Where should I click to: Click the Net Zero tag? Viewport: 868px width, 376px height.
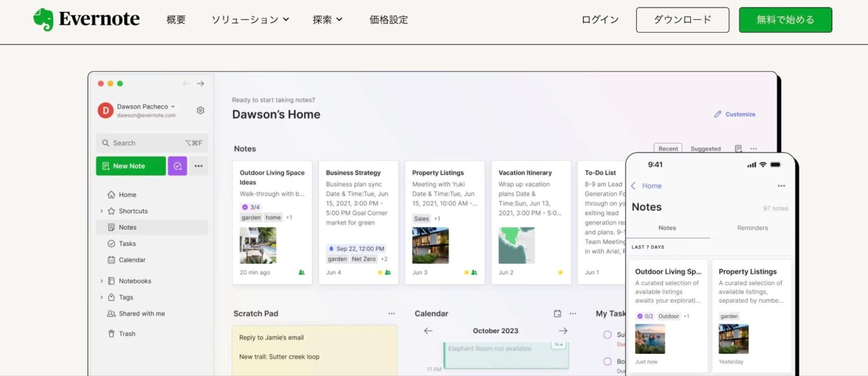363,259
